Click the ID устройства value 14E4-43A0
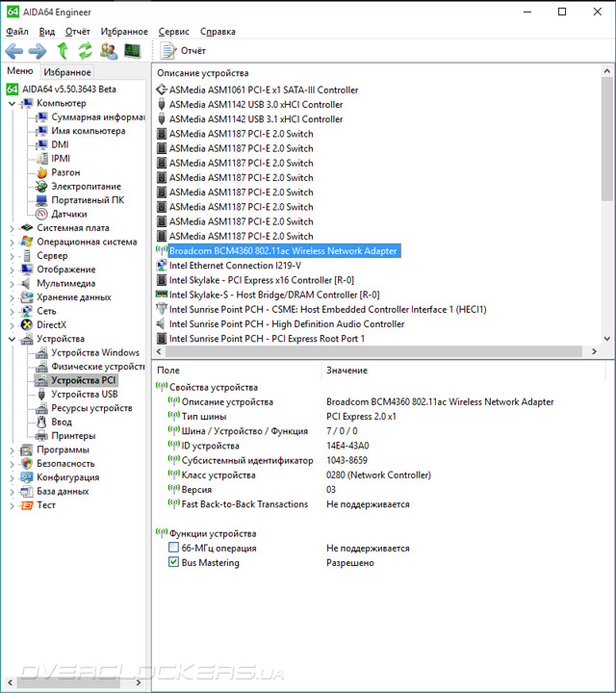Viewport: 616px width, 693px height. [347, 446]
